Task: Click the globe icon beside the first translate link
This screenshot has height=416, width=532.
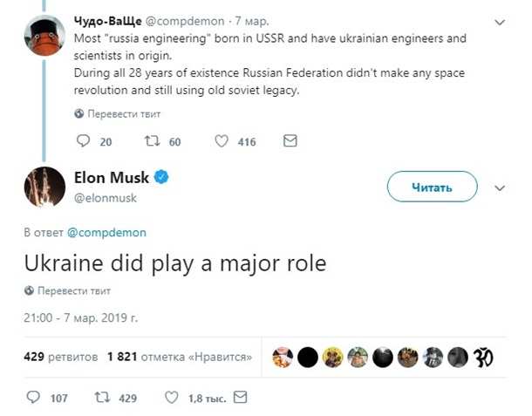Action: [79, 113]
